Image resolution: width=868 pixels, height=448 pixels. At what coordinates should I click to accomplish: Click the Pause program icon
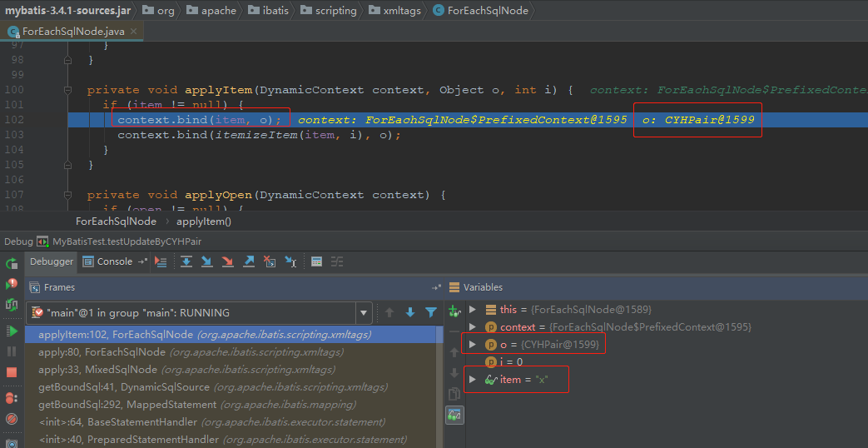pos(11,351)
